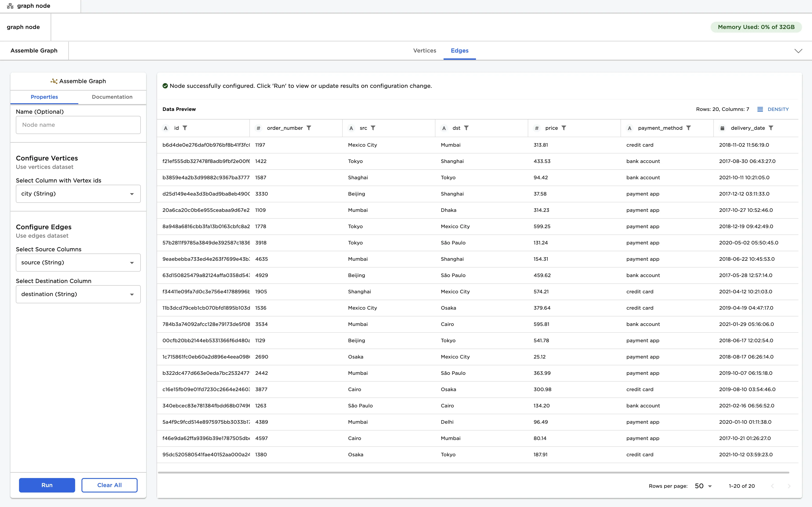Expand the Select Source Columns dropdown
Image resolution: width=812 pixels, height=507 pixels.
coord(78,263)
